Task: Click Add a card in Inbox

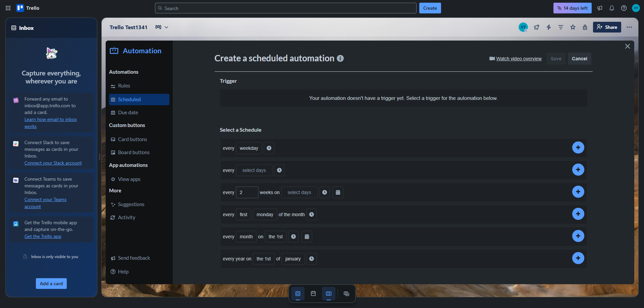Action: click(51, 284)
